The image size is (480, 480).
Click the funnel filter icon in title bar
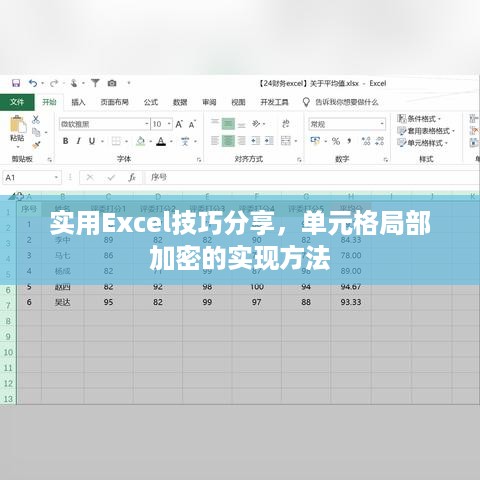point(95,83)
